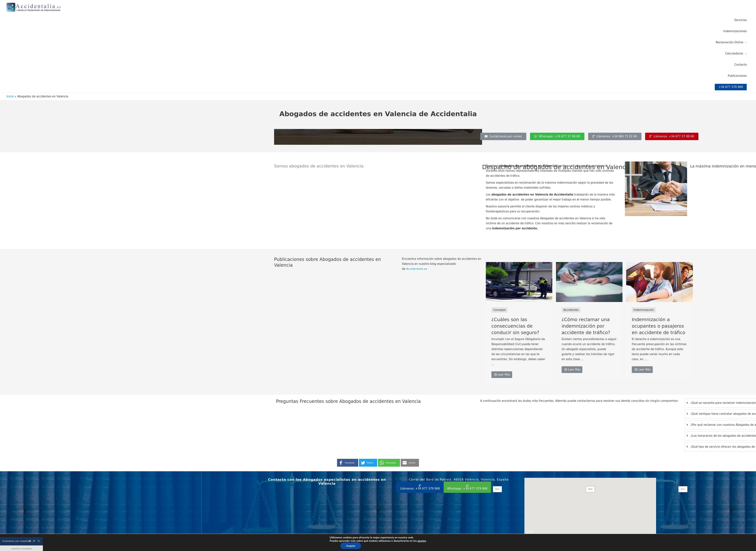Click Leer Más under conducir sin seguro

[502, 375]
